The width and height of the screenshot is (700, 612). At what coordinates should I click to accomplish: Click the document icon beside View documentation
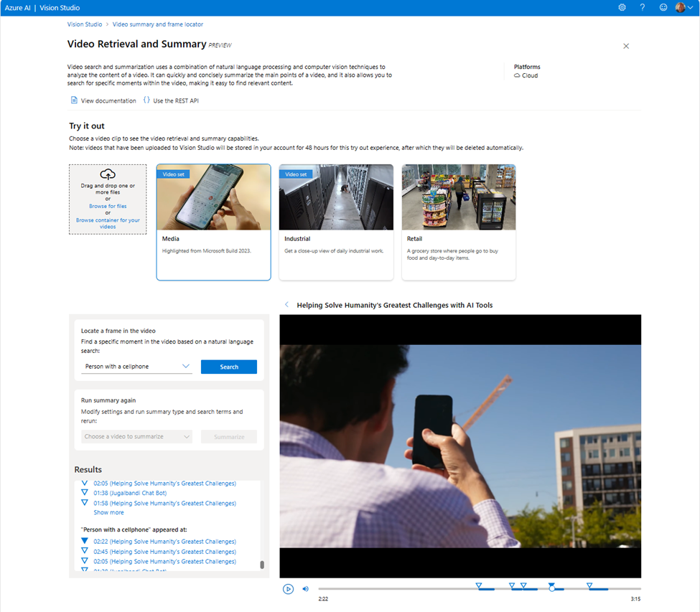(74, 100)
